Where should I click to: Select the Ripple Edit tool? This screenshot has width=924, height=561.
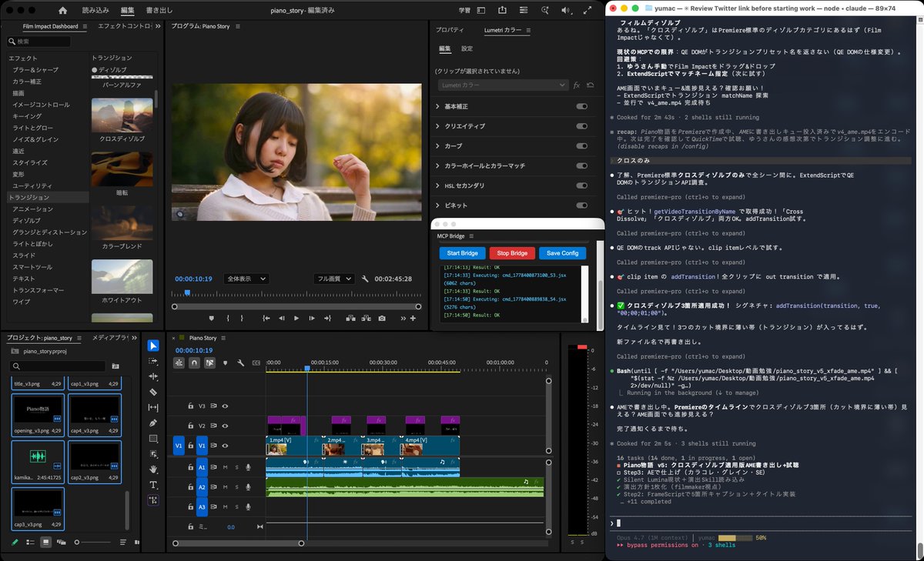[153, 376]
